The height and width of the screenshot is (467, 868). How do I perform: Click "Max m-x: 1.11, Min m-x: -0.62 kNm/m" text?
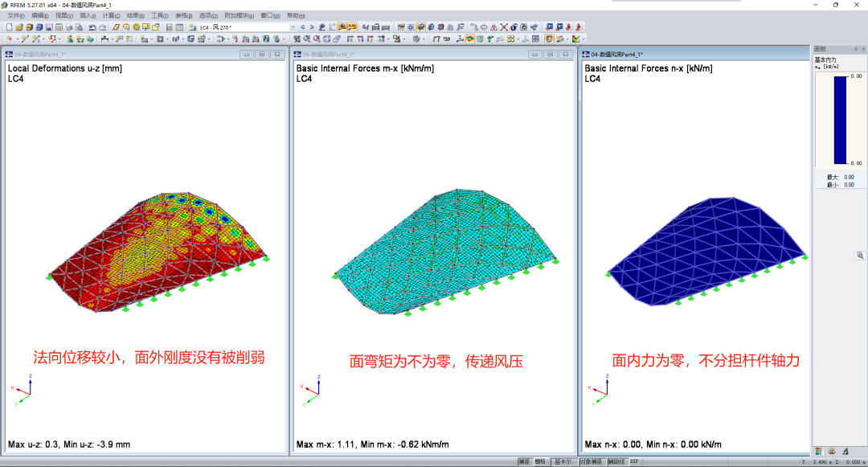[x=373, y=444]
